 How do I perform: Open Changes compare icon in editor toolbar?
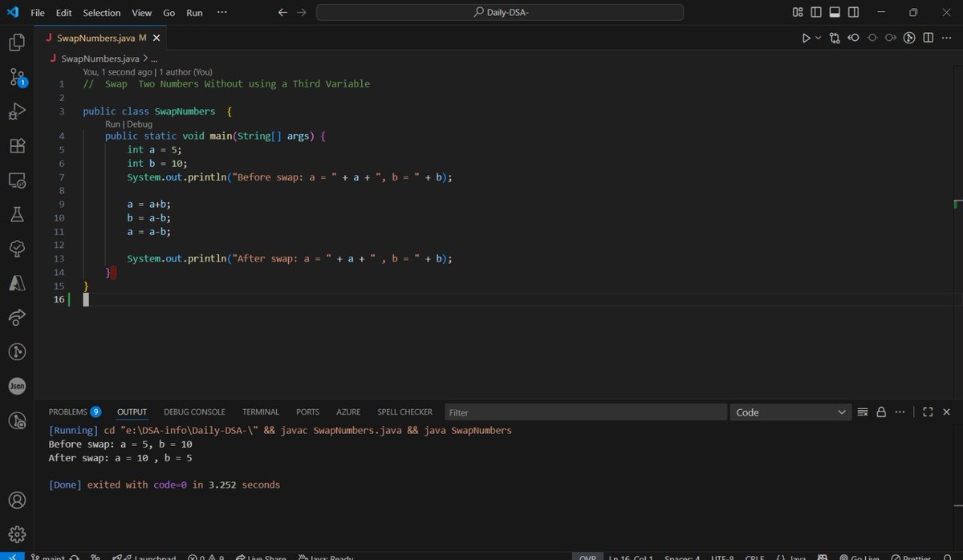click(x=835, y=38)
